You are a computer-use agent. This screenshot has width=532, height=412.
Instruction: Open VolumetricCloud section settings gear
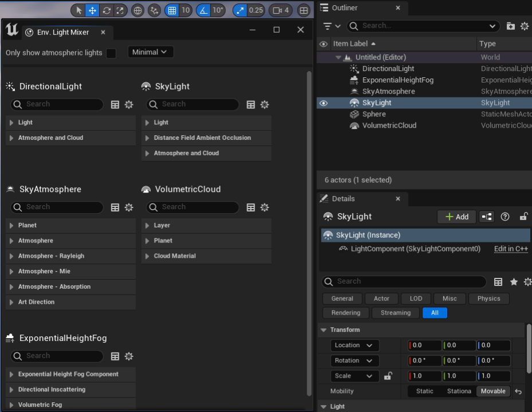[265, 207]
